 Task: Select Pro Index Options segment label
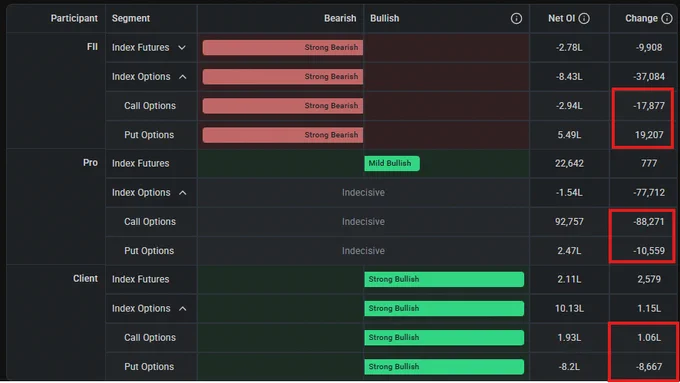(141, 192)
